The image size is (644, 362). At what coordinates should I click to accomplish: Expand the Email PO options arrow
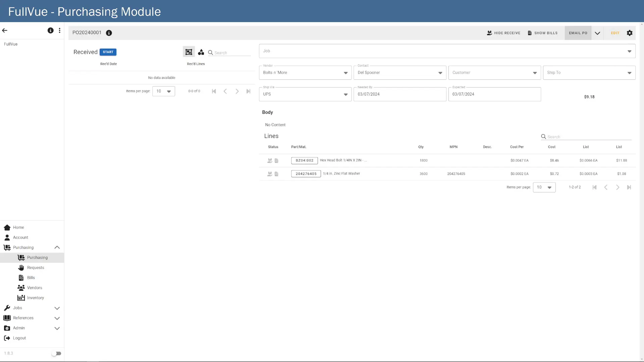(x=597, y=33)
